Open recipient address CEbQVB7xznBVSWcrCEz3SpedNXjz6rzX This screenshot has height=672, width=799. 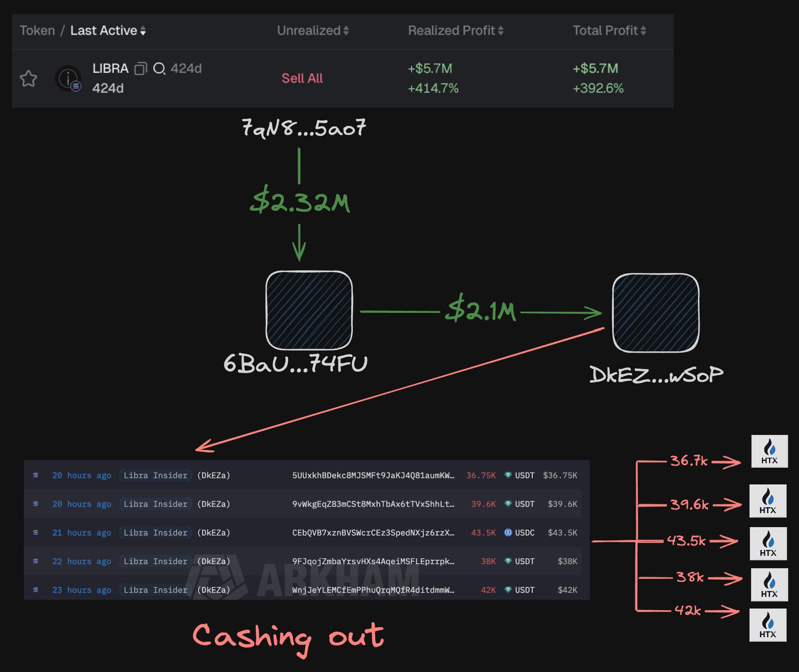373,533
